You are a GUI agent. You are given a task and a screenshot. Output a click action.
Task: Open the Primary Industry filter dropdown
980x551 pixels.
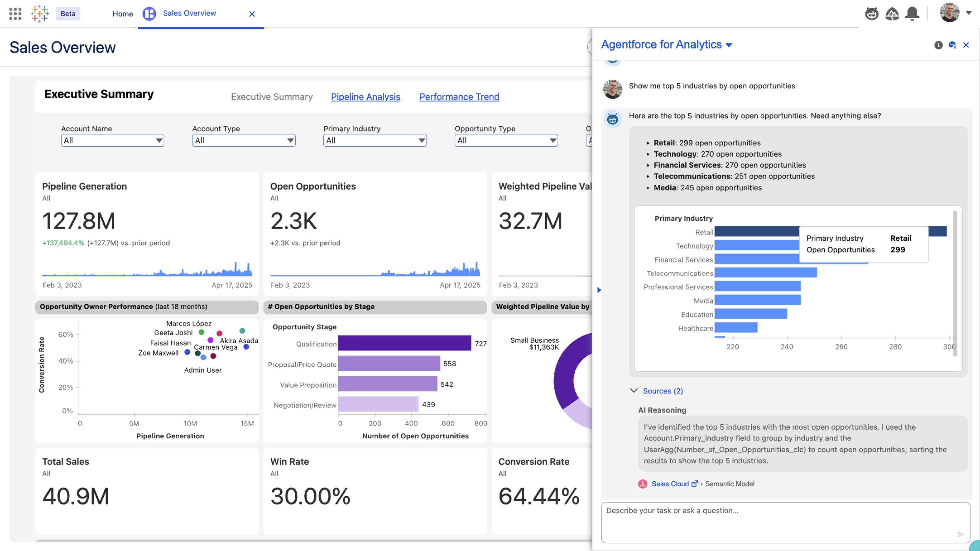(x=375, y=140)
